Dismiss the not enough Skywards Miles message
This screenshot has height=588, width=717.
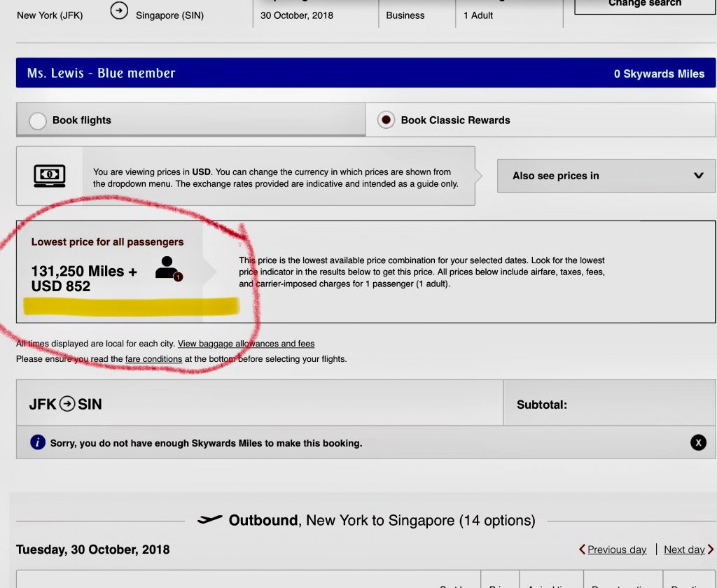click(x=698, y=442)
